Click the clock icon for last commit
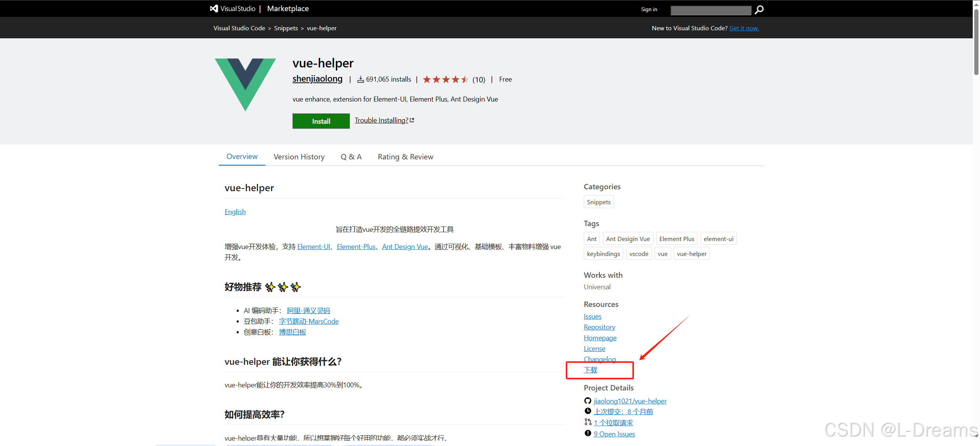Viewport: 980px width, 446px height. point(588,411)
